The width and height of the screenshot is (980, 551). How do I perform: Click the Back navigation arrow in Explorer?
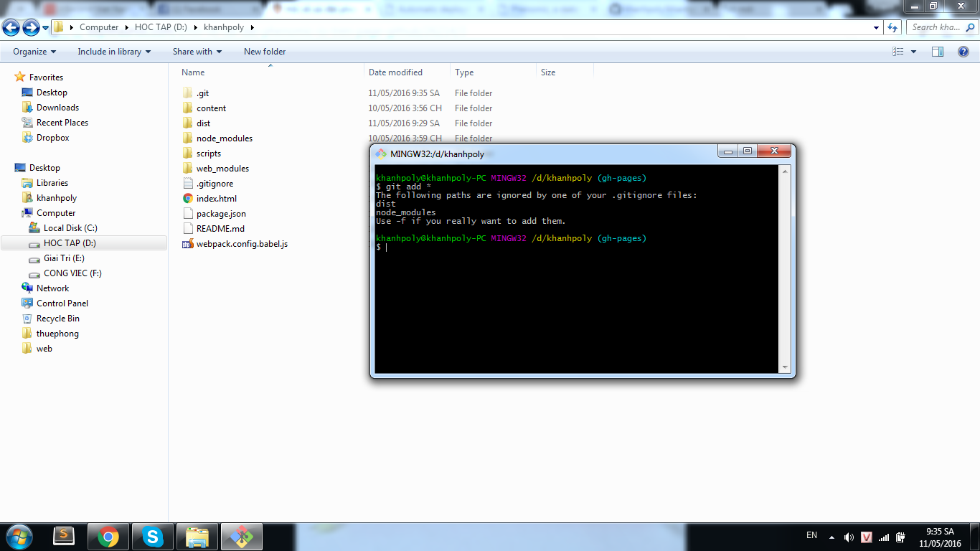[x=11, y=27]
